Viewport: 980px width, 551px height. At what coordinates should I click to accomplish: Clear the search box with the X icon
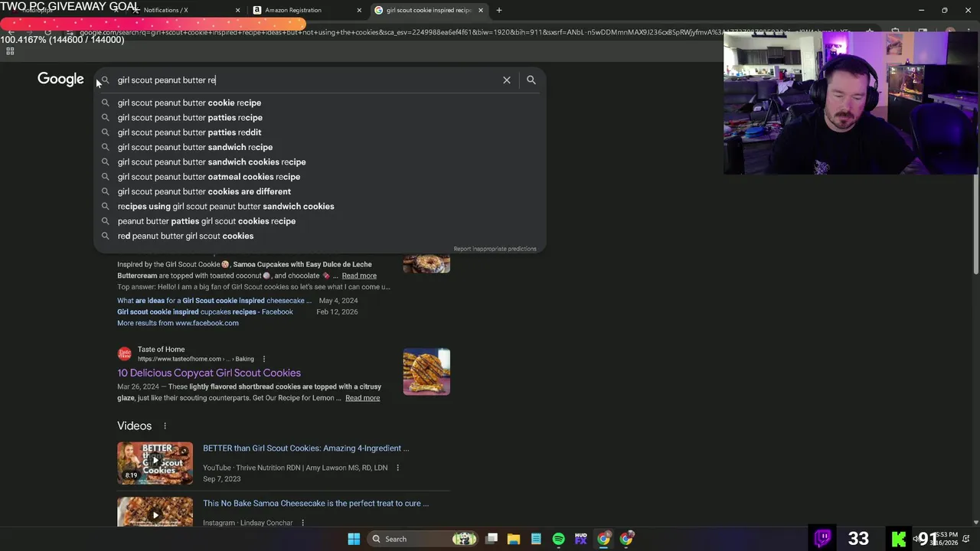[506, 80]
